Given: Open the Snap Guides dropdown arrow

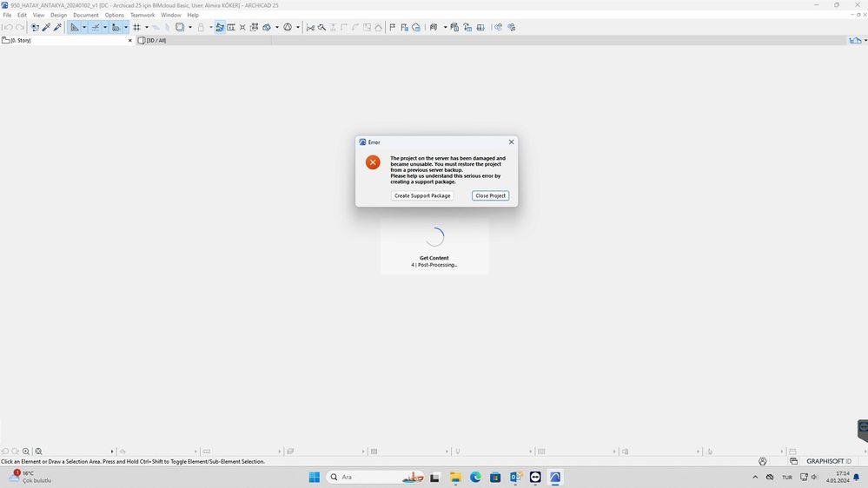Looking at the screenshot, I should tap(105, 27).
